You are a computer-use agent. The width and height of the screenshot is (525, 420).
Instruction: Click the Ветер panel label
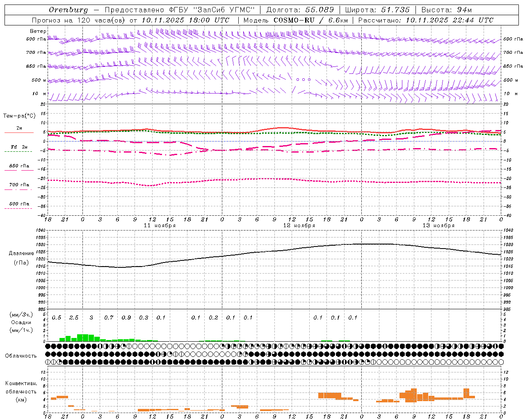coord(38,31)
